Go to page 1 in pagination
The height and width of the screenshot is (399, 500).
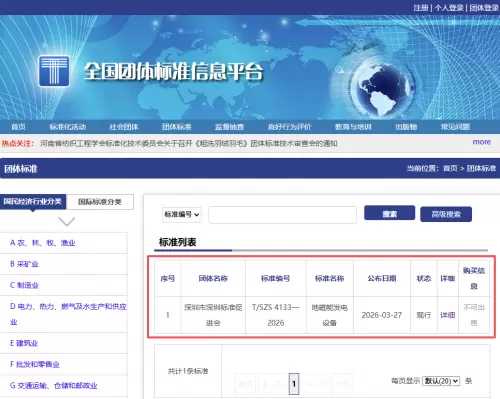tap(294, 384)
